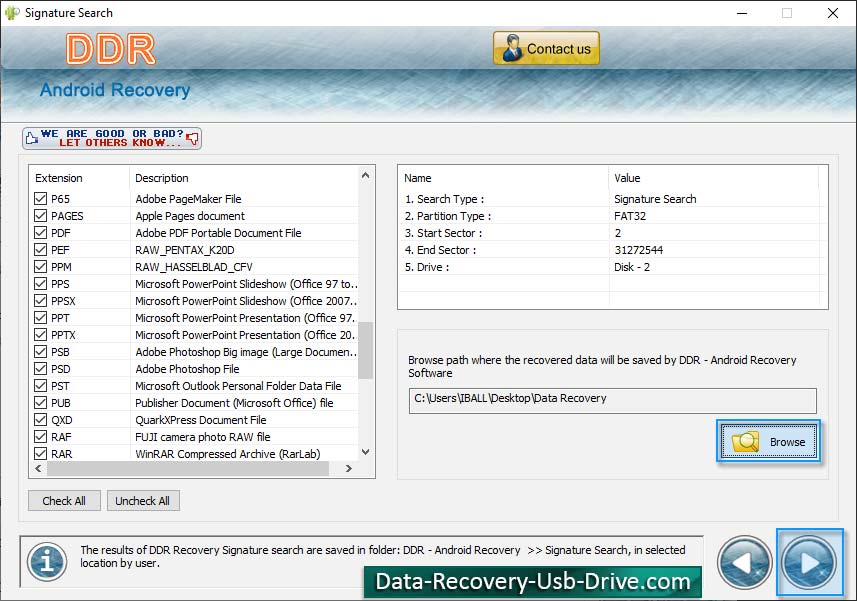This screenshot has height=601, width=857.
Task: Toggle the PSB extension checkbox
Action: [x=40, y=351]
